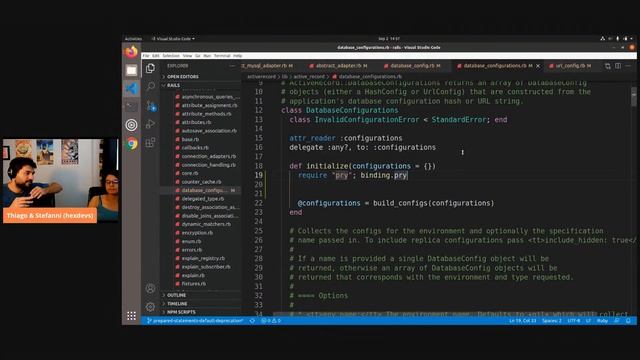Open the Explorer panel more actions ellipsis
The height and width of the screenshot is (360, 640).
point(232,66)
